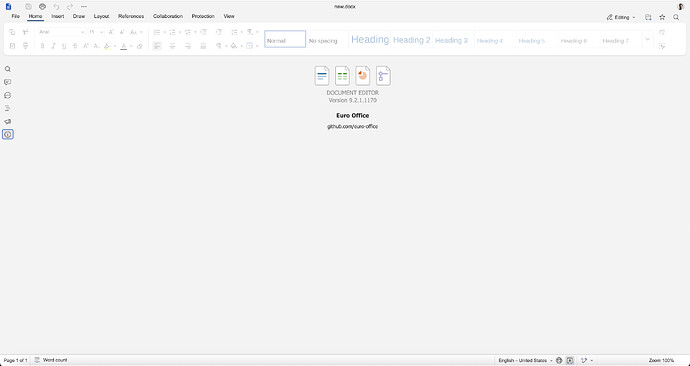Apply the No spacing style

(327, 39)
